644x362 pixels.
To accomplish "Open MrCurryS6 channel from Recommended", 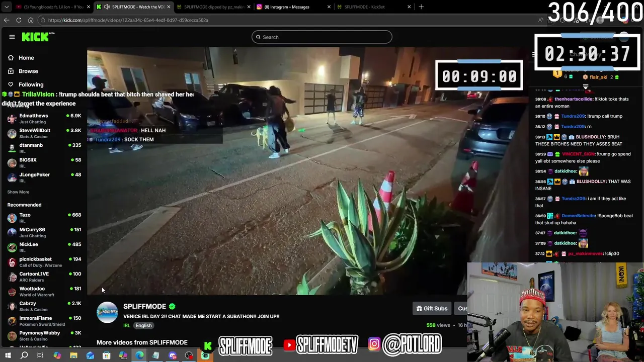I will 43,232.
